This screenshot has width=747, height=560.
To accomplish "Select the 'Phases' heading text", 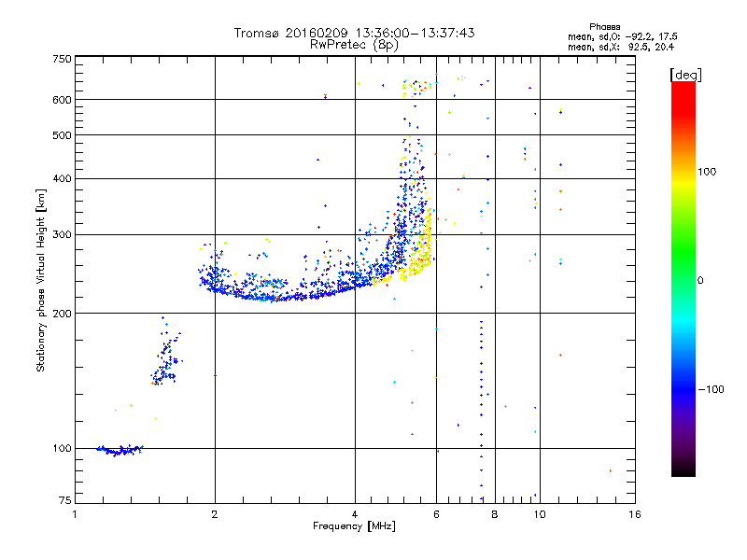I will [604, 27].
